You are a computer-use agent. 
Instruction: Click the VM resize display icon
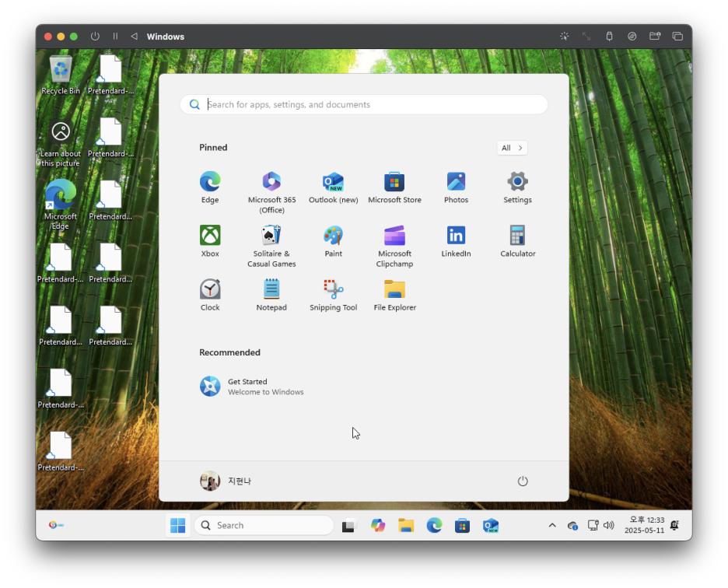(x=586, y=37)
